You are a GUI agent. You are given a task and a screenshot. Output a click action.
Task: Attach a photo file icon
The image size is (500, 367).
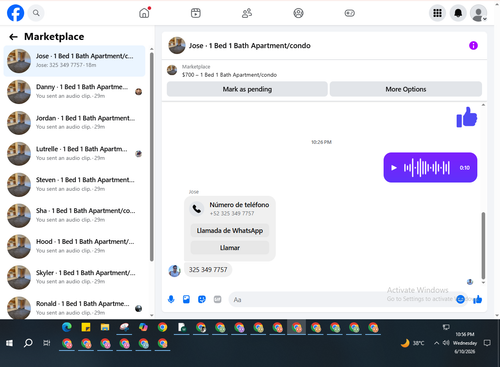pos(186,299)
